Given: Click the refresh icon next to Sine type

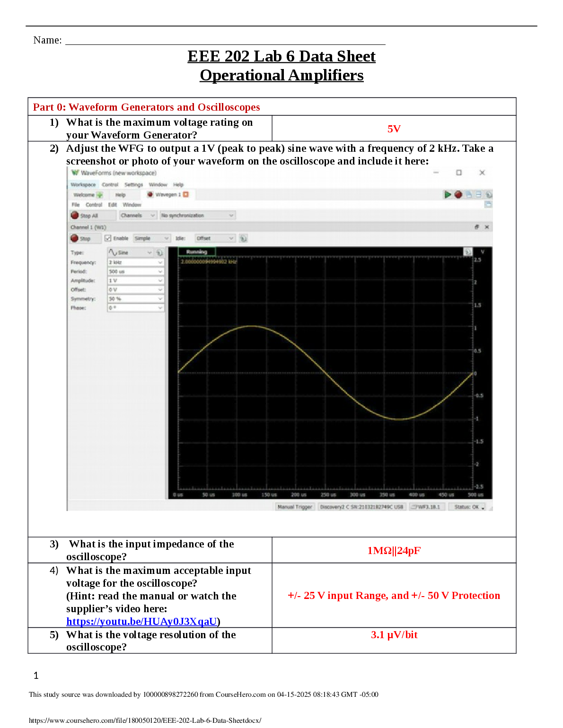Looking at the screenshot, I should 160,252.
